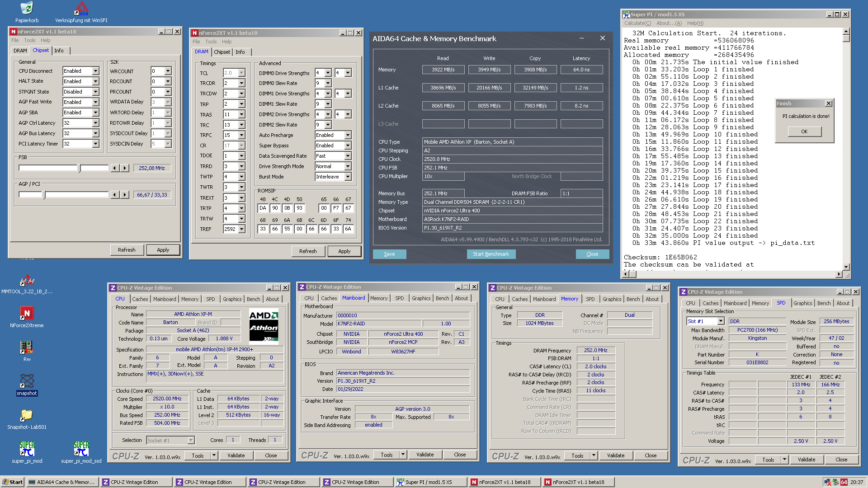Viewport: 868px width, 488px height.
Task: Open the Calculate(C) menu in Super PI
Action: (x=637, y=23)
